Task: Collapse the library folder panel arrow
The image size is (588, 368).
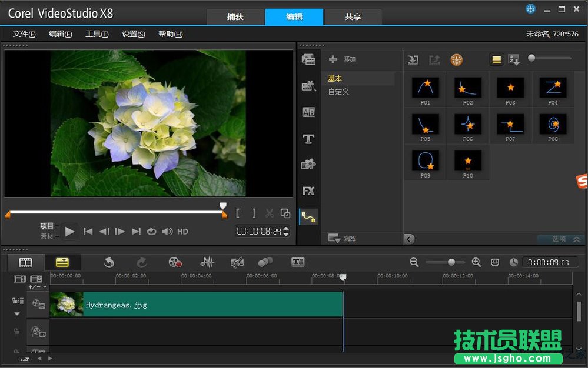Action: (409, 239)
